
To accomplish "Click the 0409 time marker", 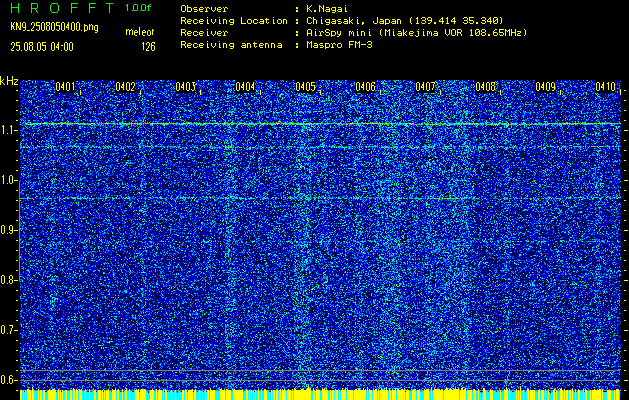I will point(546,86).
